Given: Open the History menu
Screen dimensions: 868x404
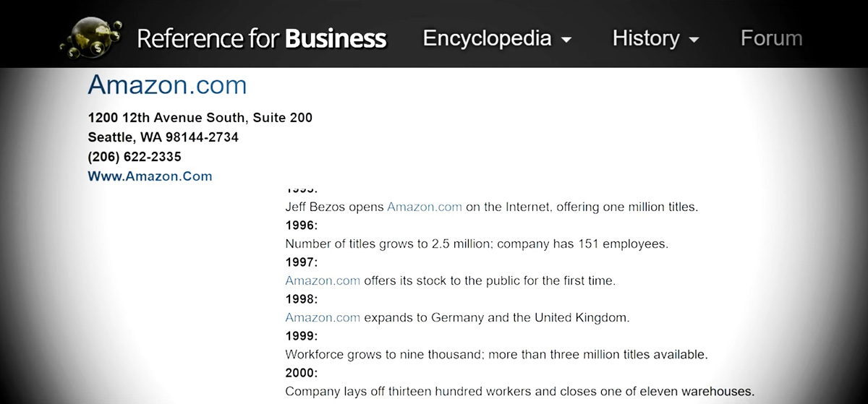Looking at the screenshot, I should (x=646, y=38).
